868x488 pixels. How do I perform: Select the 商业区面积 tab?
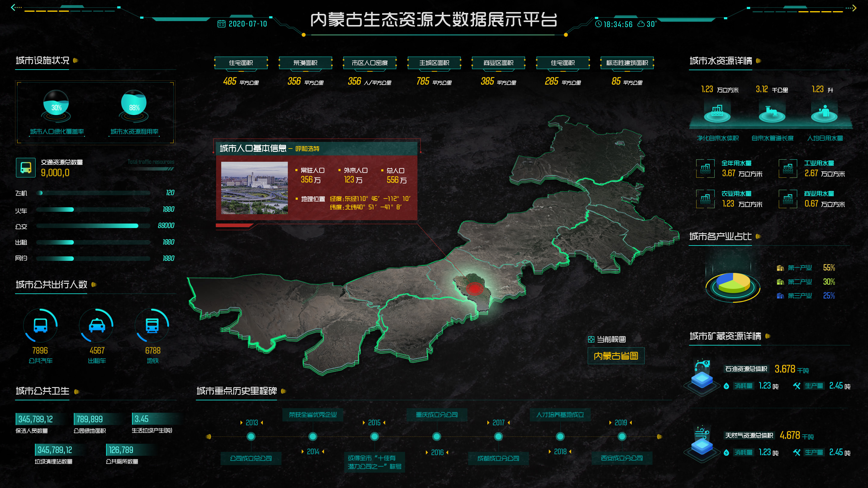click(498, 63)
